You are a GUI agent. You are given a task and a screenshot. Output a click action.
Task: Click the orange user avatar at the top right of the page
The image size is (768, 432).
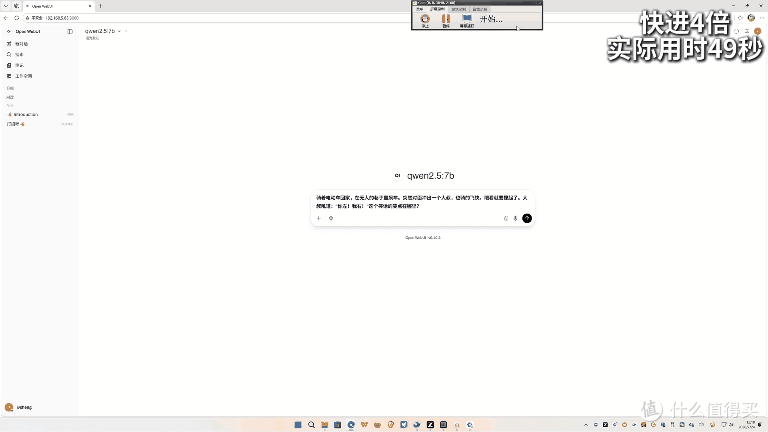point(758,31)
